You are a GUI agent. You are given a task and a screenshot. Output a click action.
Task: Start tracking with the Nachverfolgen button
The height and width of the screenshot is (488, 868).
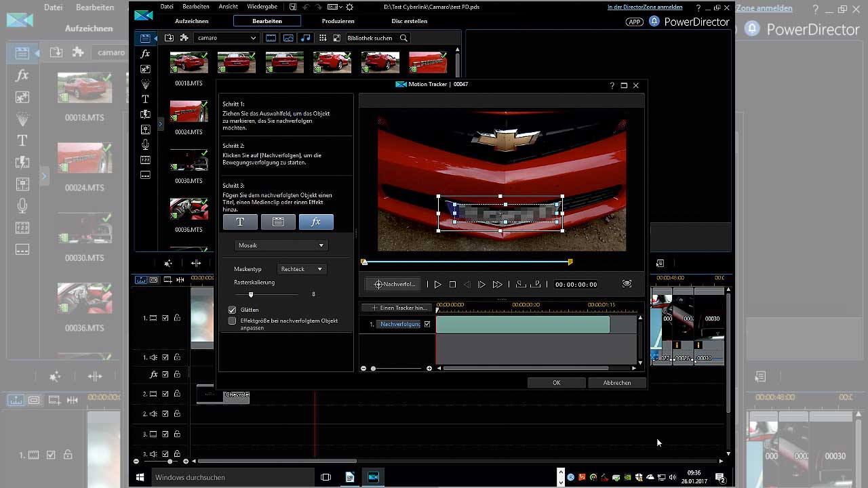click(394, 284)
